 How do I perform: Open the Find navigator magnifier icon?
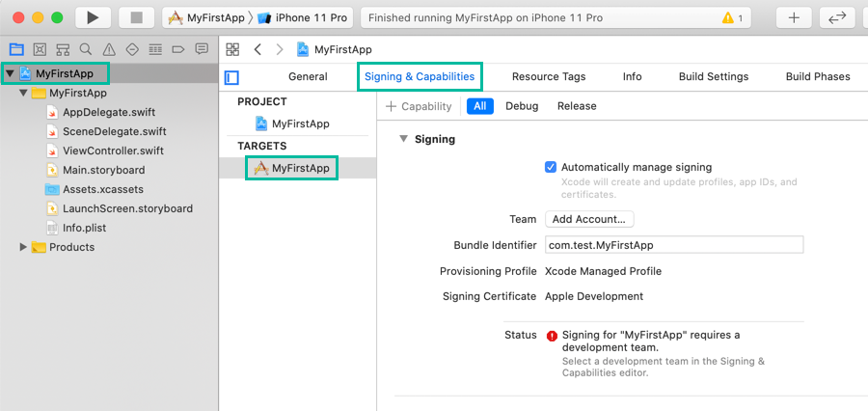click(86, 49)
